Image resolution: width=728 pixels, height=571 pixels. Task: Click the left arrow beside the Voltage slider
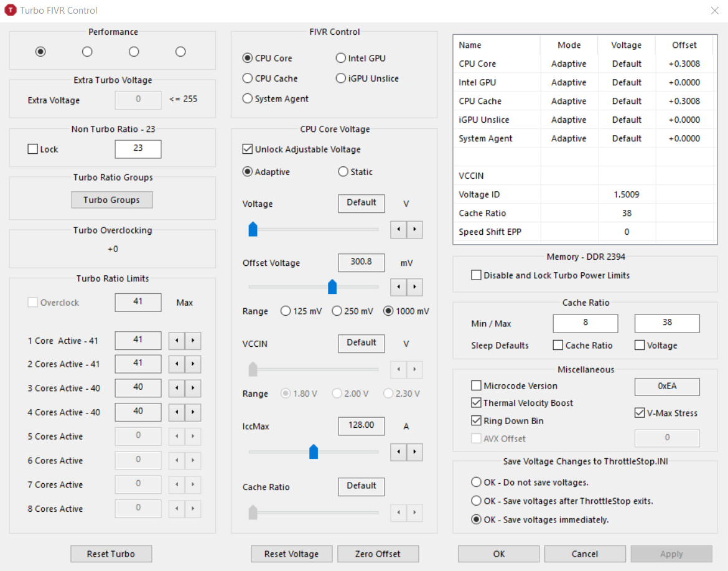coord(398,230)
